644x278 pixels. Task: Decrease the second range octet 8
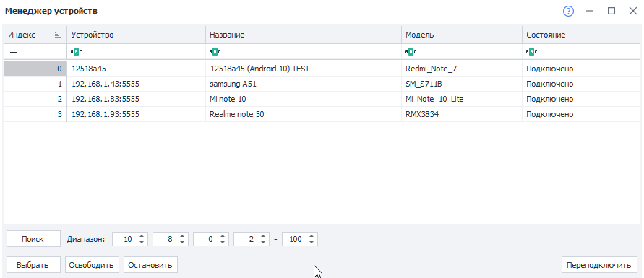point(182,242)
